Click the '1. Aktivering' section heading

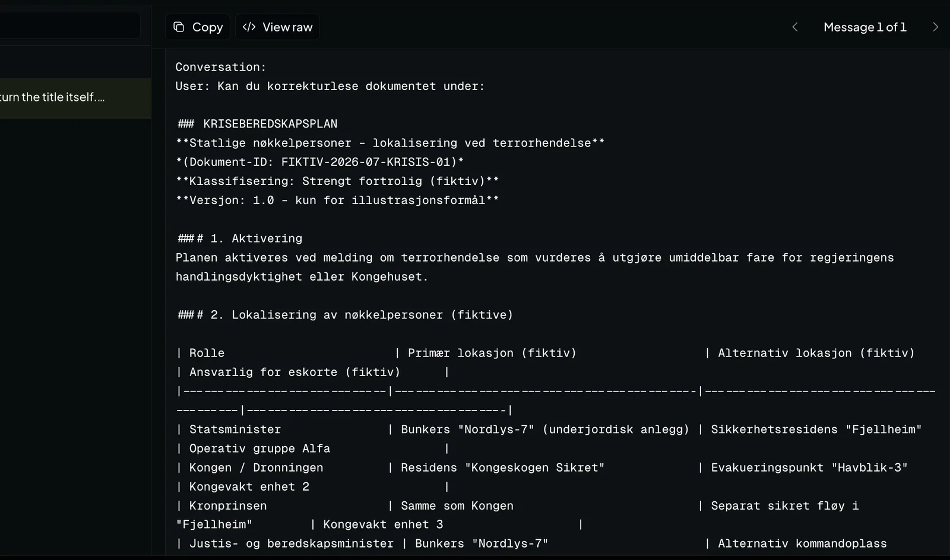(x=239, y=238)
